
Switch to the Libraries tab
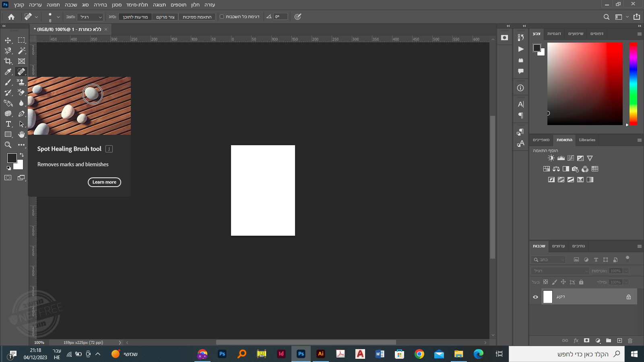(587, 140)
